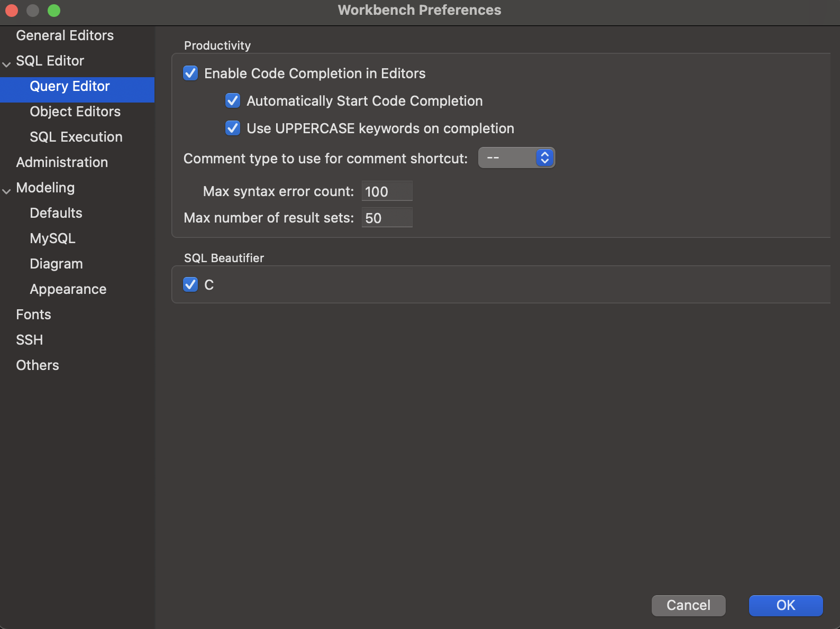
Task: Click the 'Max syntax error count:' label
Action: [278, 191]
